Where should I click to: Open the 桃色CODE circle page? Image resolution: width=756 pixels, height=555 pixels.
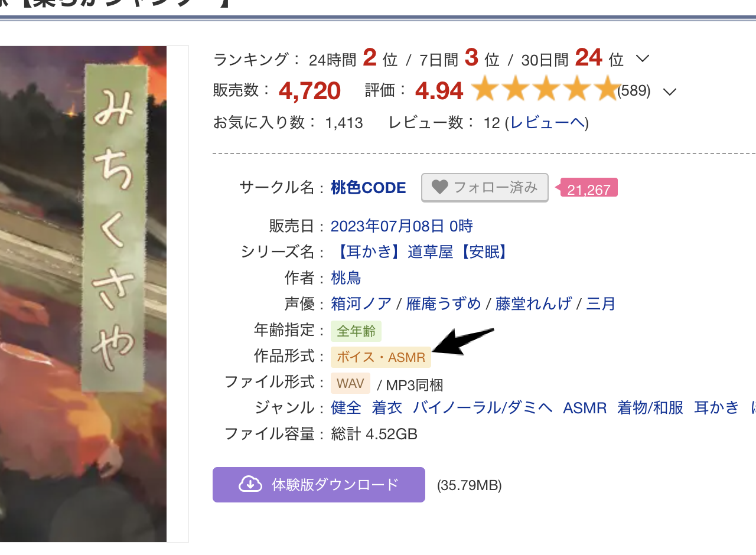pos(369,188)
